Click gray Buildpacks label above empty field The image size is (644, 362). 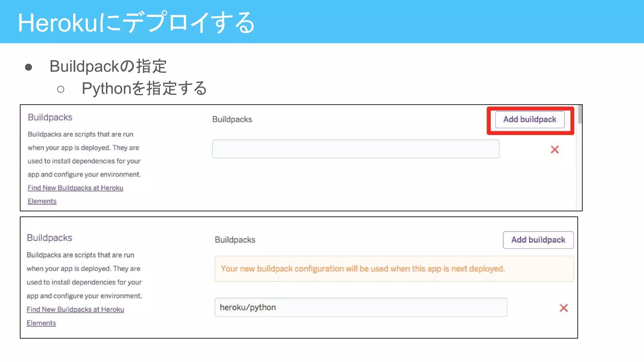232,119
